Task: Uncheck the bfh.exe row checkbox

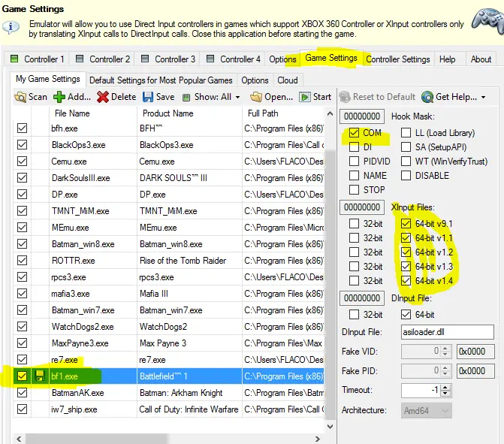Action: [22, 128]
